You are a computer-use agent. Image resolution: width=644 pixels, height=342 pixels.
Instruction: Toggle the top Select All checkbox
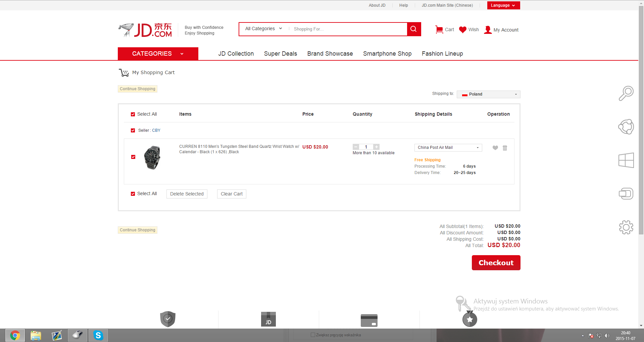(133, 114)
